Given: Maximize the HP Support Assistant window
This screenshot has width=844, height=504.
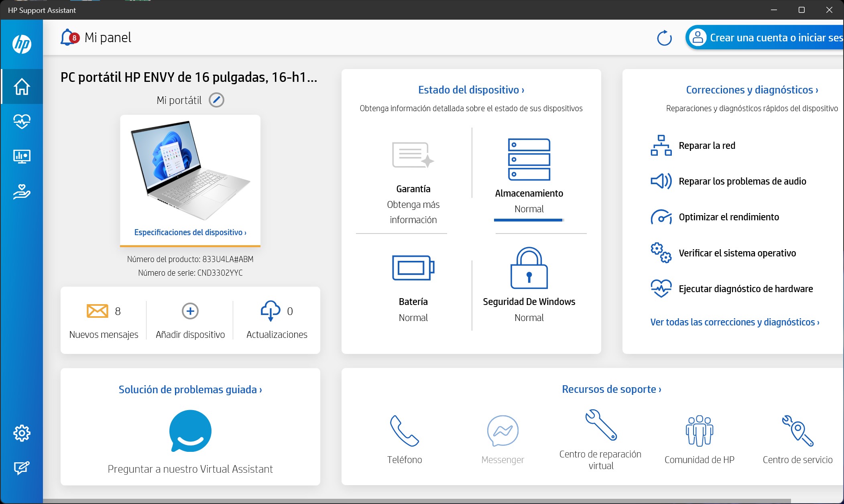Looking at the screenshot, I should point(801,10).
